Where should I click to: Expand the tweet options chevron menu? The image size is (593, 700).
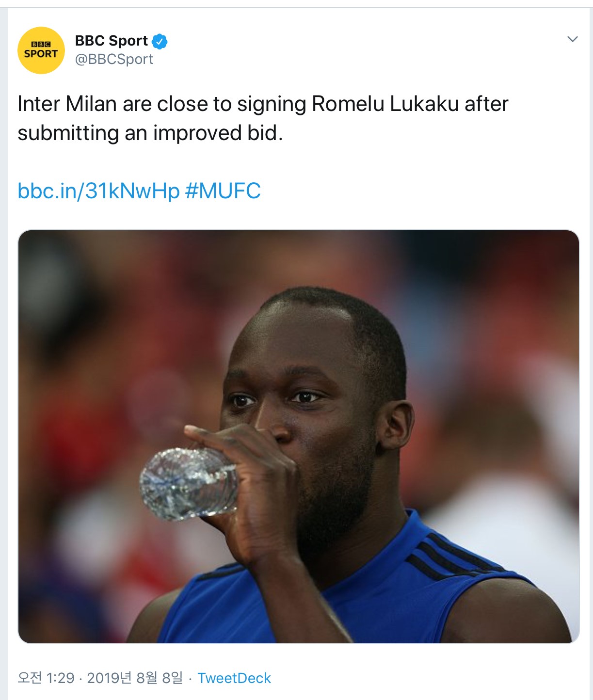click(x=573, y=39)
